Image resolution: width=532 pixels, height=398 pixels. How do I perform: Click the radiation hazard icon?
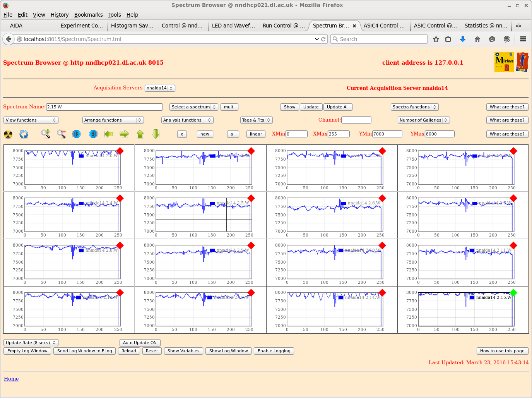8,134
